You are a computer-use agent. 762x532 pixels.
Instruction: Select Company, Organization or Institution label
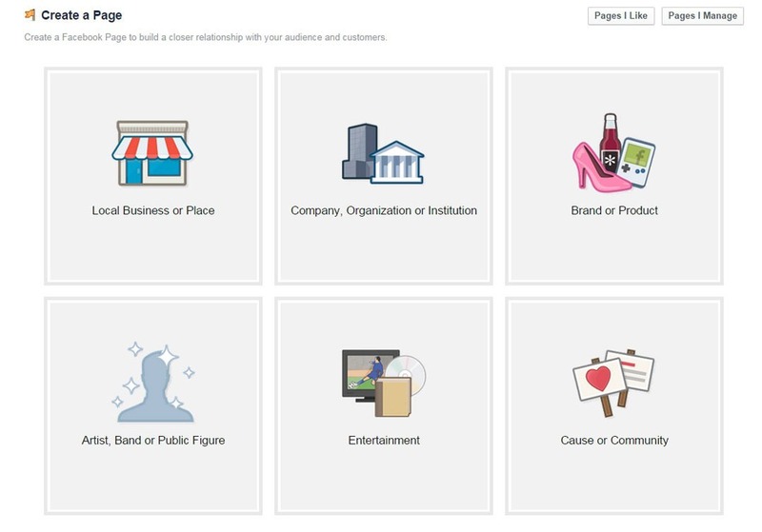[x=383, y=210]
